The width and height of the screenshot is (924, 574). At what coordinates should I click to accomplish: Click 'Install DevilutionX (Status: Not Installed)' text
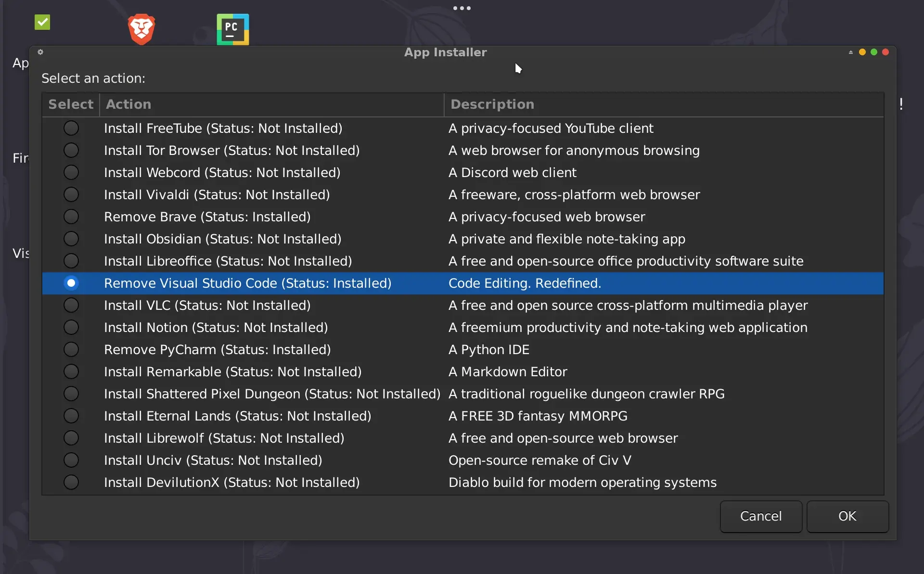(232, 483)
